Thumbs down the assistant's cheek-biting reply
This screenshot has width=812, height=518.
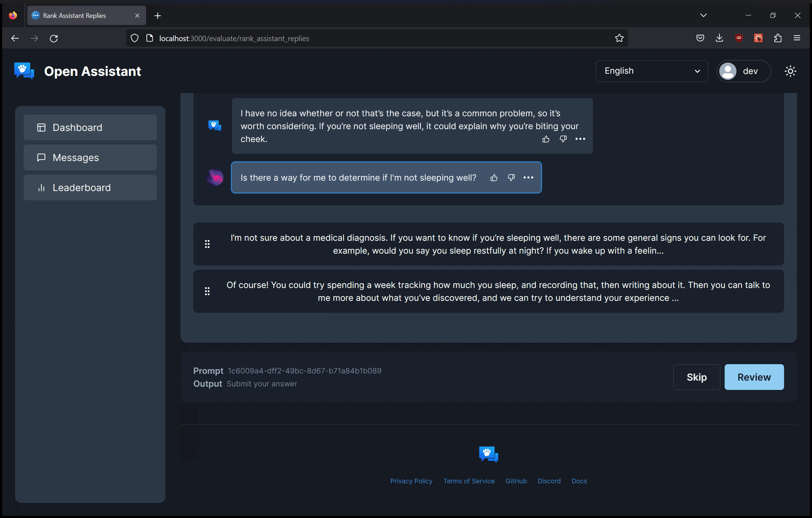(x=563, y=139)
